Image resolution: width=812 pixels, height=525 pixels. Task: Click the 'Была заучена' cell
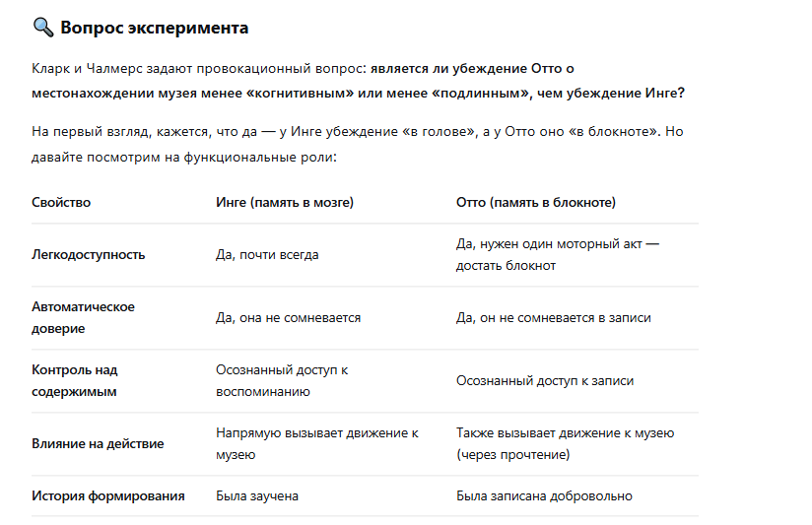click(257, 496)
